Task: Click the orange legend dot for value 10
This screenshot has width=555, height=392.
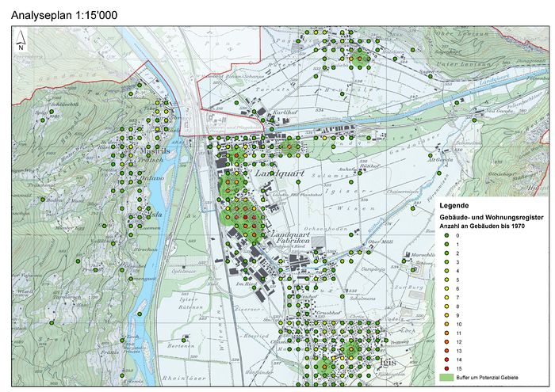Action: coord(448,325)
